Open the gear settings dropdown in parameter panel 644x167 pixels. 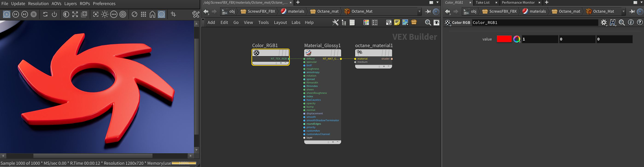[604, 23]
